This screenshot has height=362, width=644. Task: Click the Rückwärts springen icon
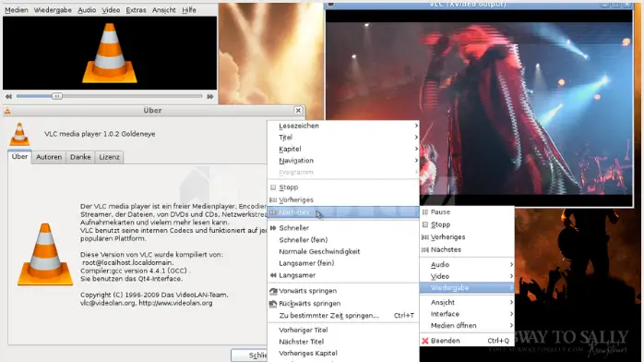pyautogui.click(x=273, y=304)
